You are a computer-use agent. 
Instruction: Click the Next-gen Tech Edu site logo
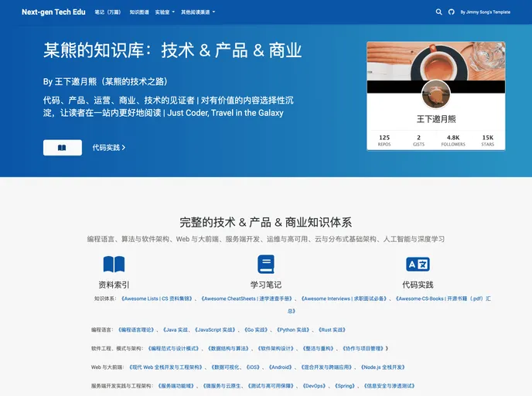pos(53,12)
